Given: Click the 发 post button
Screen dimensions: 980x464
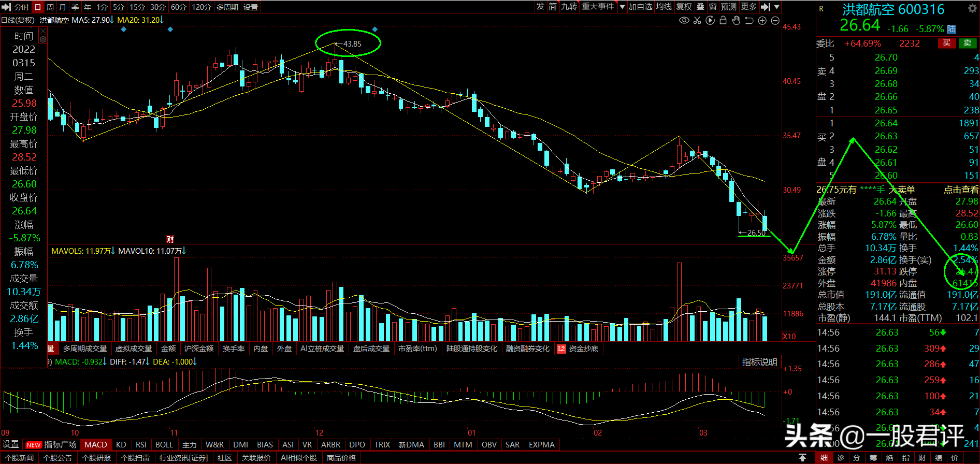Looking at the screenshot, I should click(540, 7).
